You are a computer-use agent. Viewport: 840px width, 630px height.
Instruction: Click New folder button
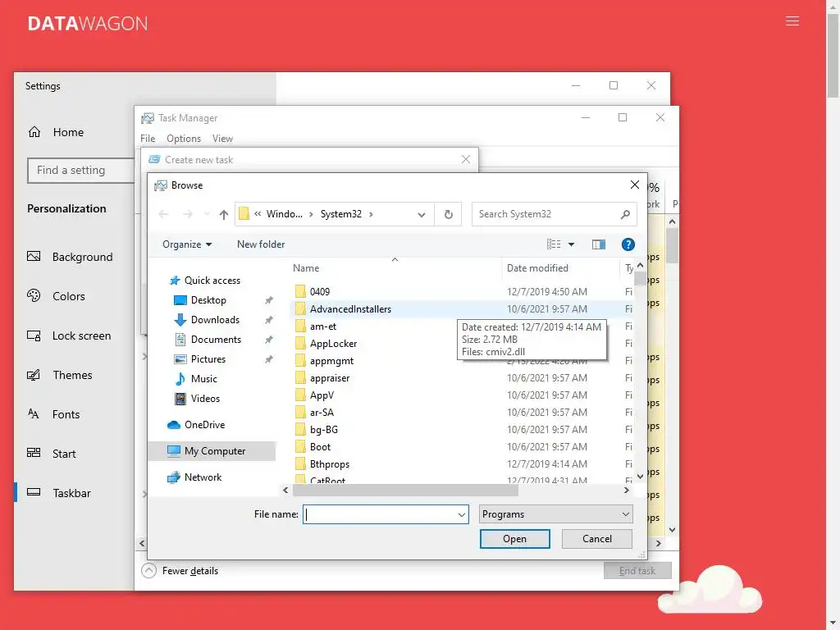click(x=261, y=244)
